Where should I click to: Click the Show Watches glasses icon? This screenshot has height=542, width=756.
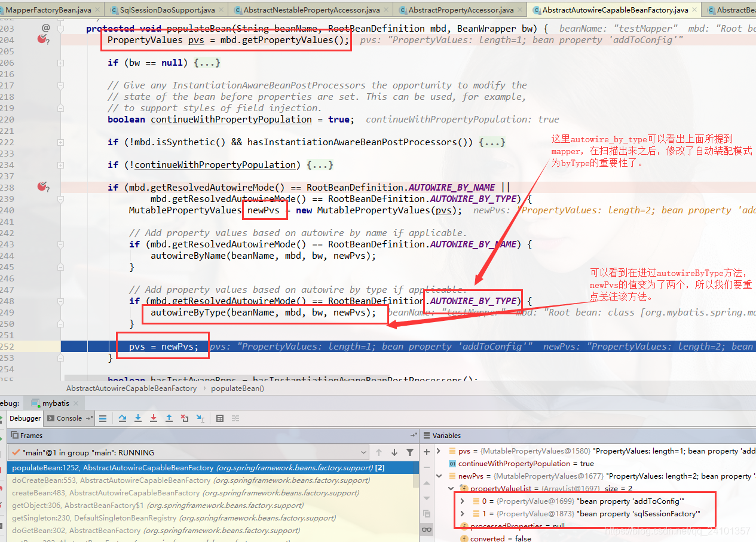pyautogui.click(x=427, y=529)
